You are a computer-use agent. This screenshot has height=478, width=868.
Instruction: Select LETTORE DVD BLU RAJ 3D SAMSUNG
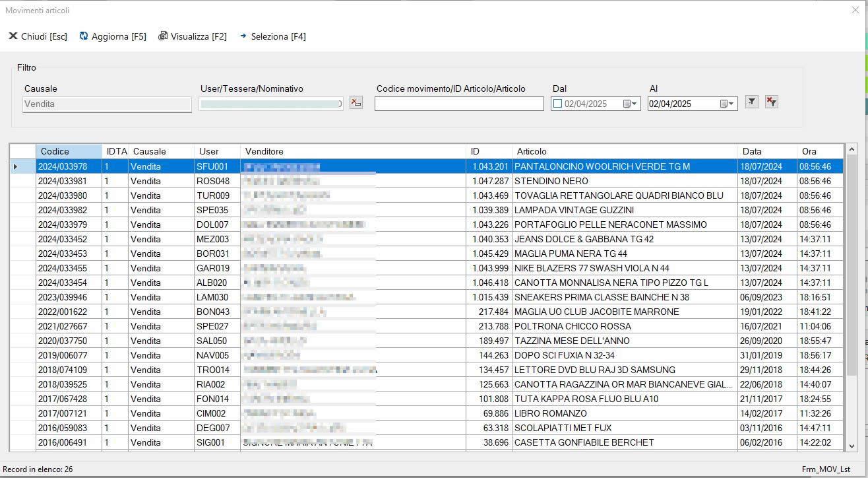(x=625, y=370)
